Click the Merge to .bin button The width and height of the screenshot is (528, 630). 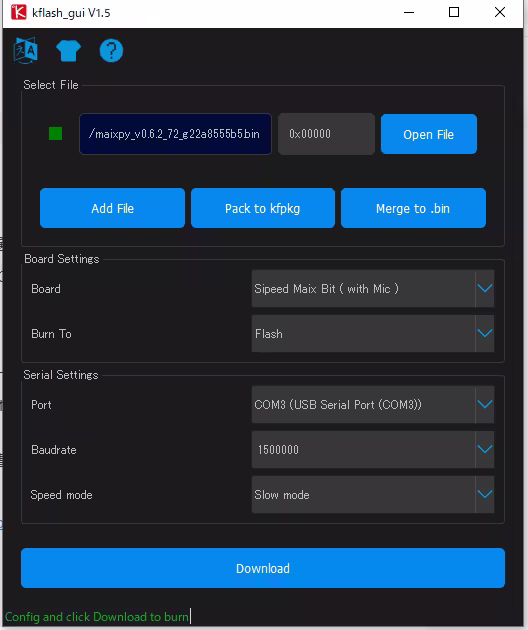pos(413,208)
